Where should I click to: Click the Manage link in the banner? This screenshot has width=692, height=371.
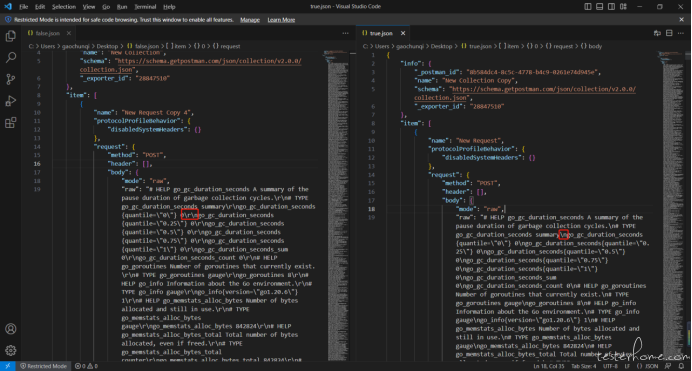[x=250, y=20]
